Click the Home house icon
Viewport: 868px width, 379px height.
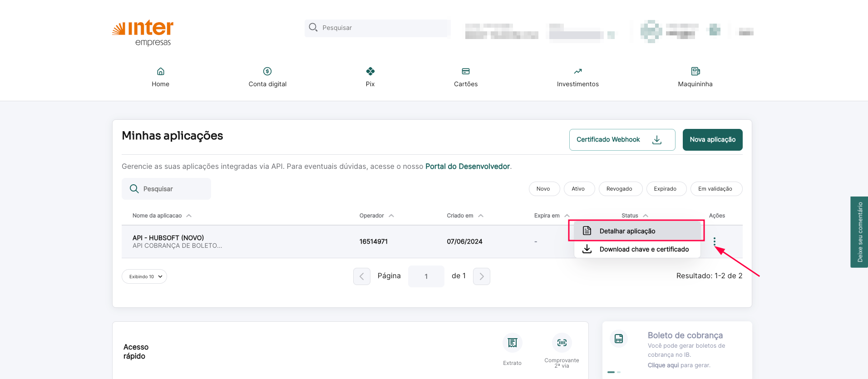pyautogui.click(x=161, y=71)
